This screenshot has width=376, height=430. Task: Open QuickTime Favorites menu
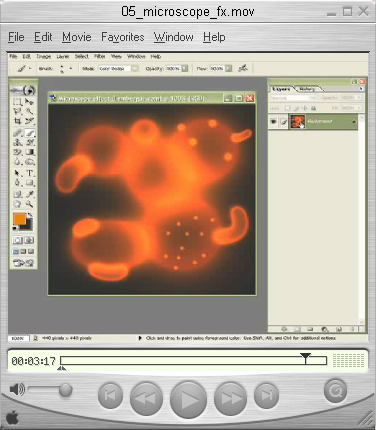coord(123,37)
